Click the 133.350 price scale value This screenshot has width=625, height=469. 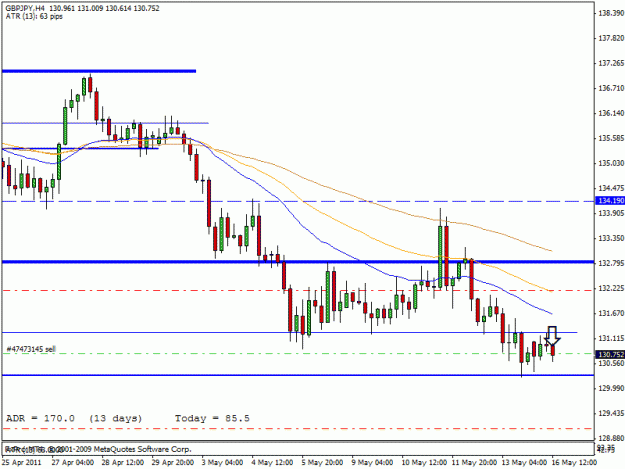click(x=611, y=238)
